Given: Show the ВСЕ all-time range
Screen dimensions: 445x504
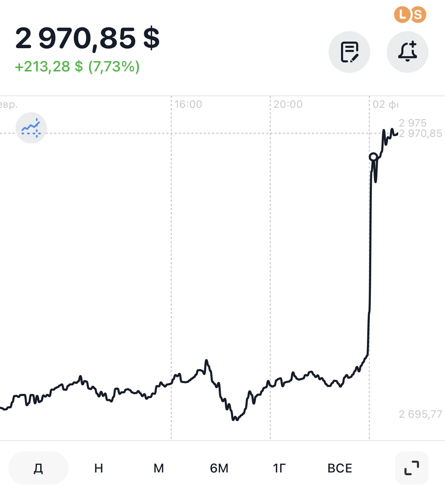Looking at the screenshot, I should [x=340, y=468].
